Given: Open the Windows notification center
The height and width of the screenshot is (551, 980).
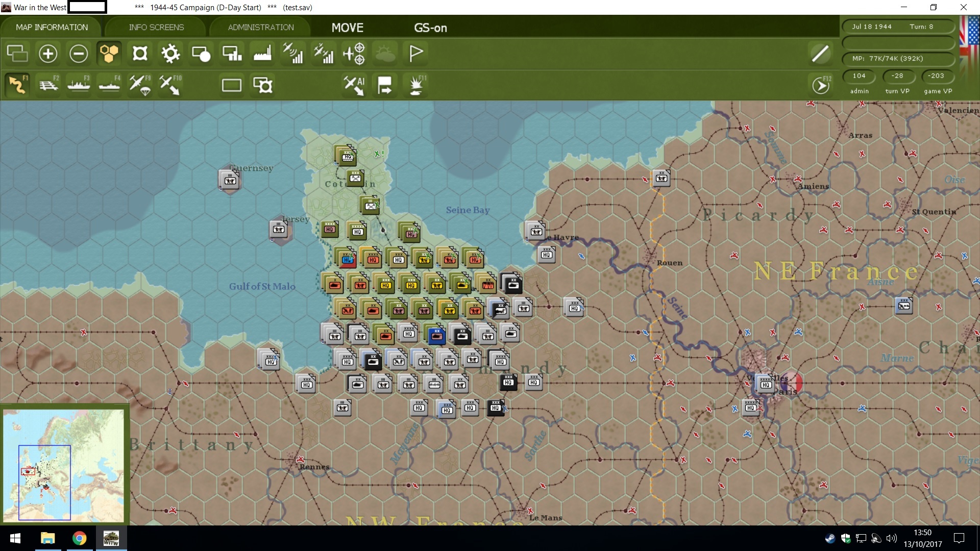Looking at the screenshot, I should pos(959,538).
